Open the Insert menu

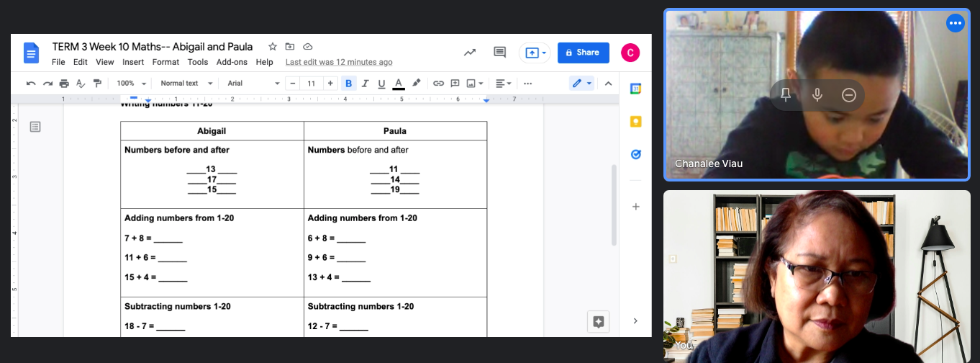(x=133, y=62)
